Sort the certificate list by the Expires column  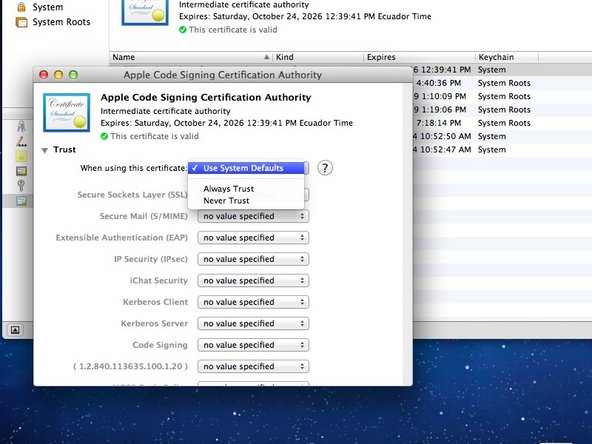(x=419, y=57)
